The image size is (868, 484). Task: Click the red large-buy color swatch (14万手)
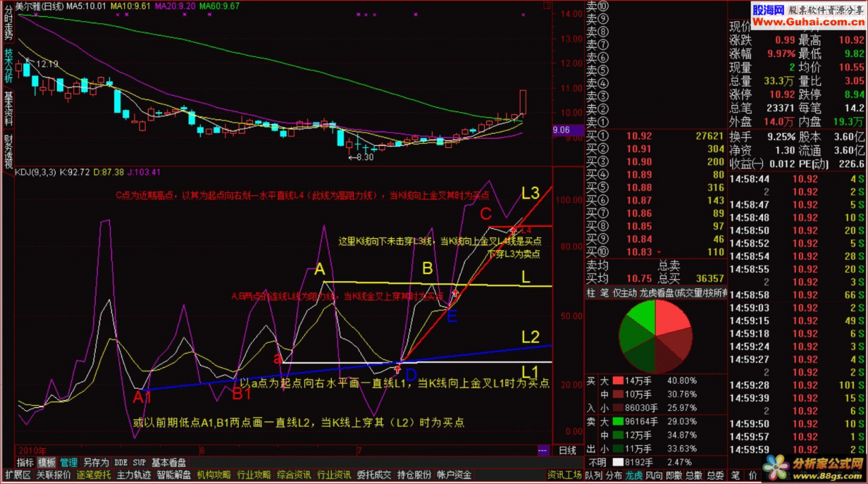pos(617,381)
